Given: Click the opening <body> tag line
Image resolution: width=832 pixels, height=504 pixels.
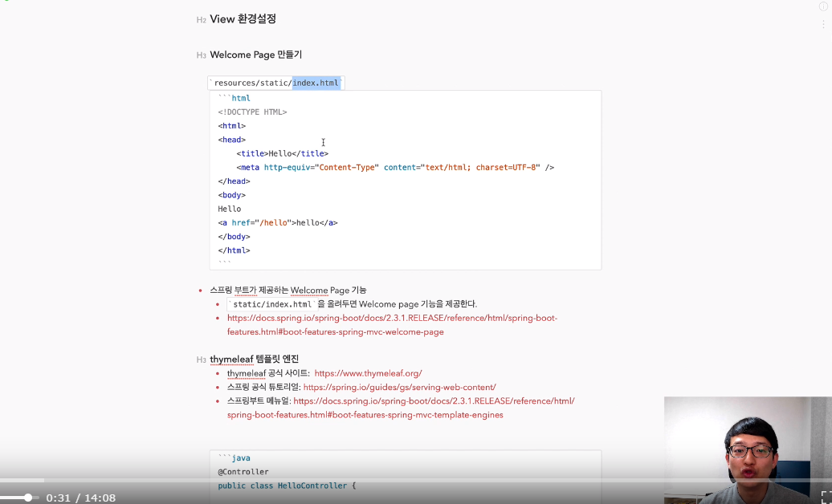Looking at the screenshot, I should point(232,195).
